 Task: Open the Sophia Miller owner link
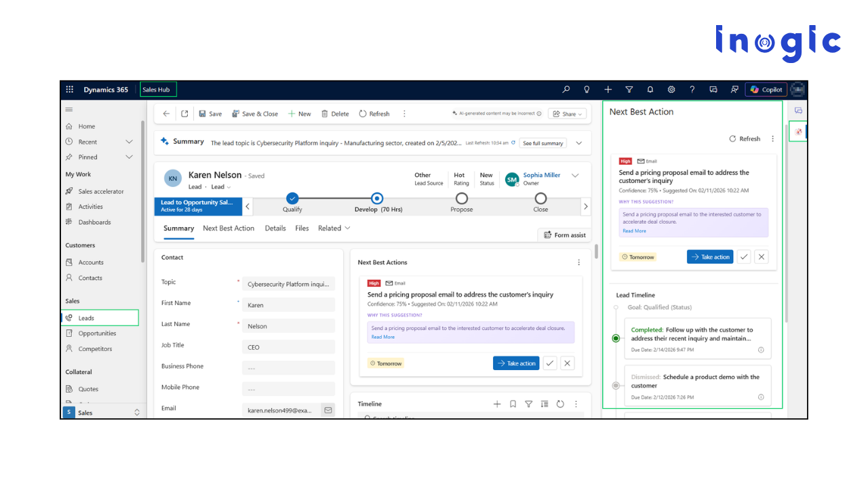[542, 175]
